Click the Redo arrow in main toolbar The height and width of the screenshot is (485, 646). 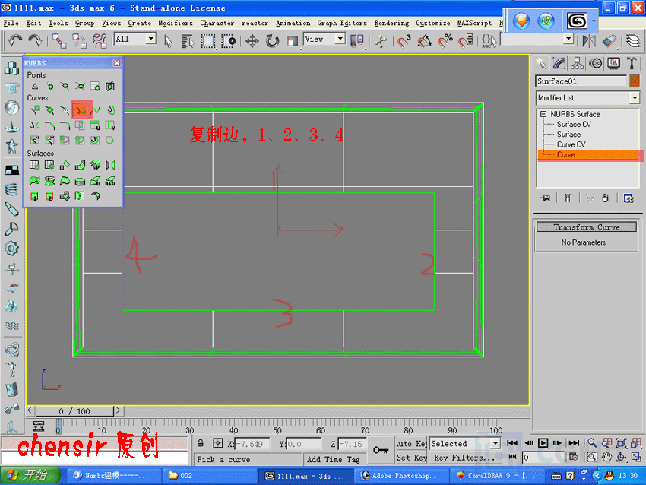tap(35, 40)
